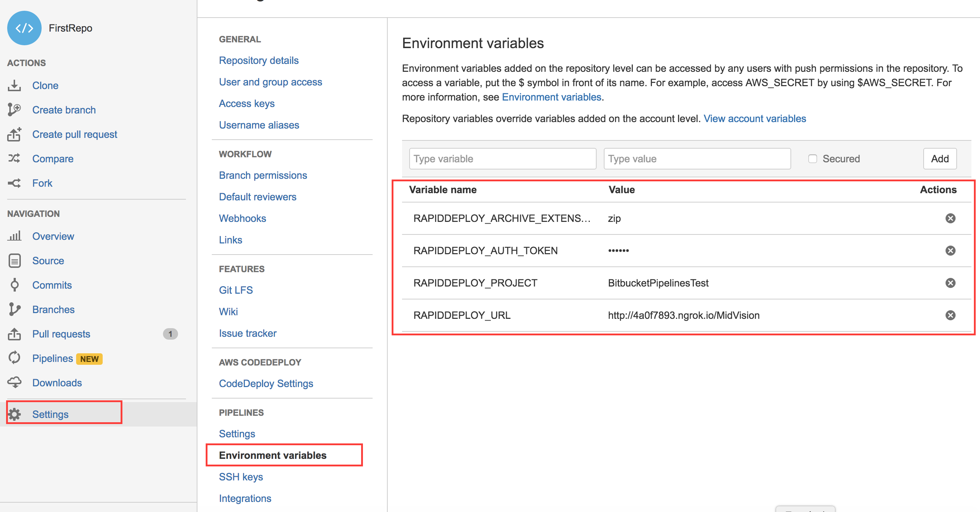Click the Clone icon in Actions sidebar
The height and width of the screenshot is (512, 980).
[x=14, y=85]
